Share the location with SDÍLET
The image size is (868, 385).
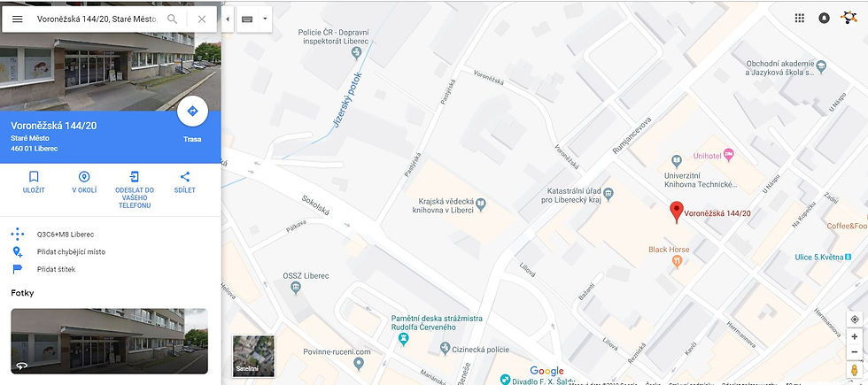(x=185, y=182)
